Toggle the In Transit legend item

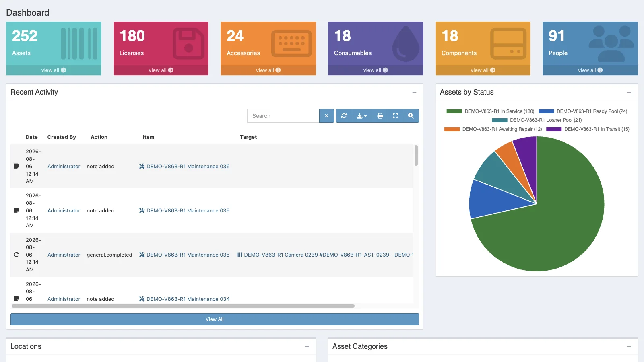[588, 129]
